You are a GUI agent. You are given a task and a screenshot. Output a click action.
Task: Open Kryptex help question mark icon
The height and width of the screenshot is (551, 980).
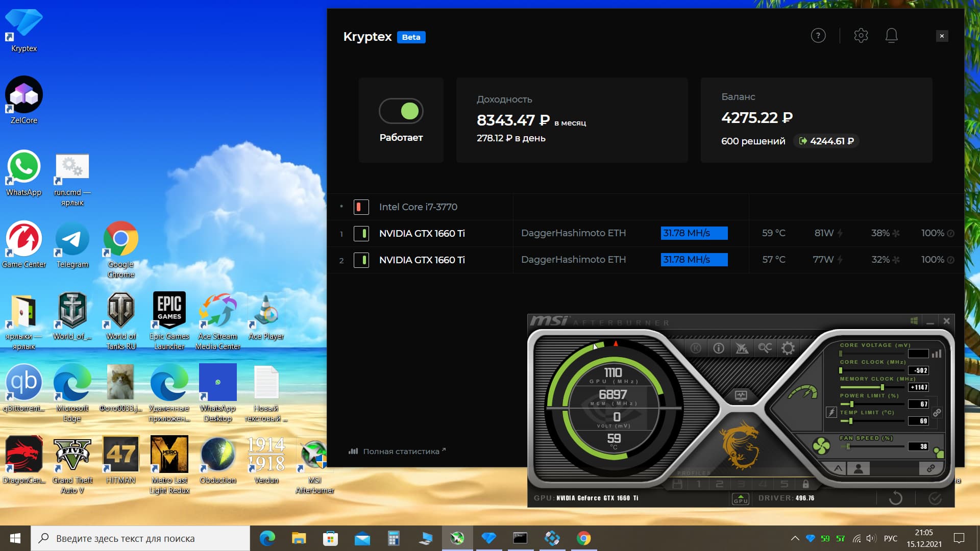coord(818,36)
